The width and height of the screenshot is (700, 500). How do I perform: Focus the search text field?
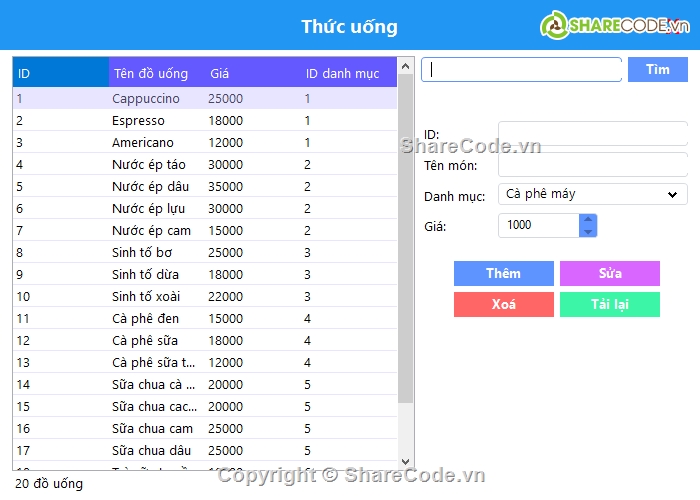pos(522,70)
